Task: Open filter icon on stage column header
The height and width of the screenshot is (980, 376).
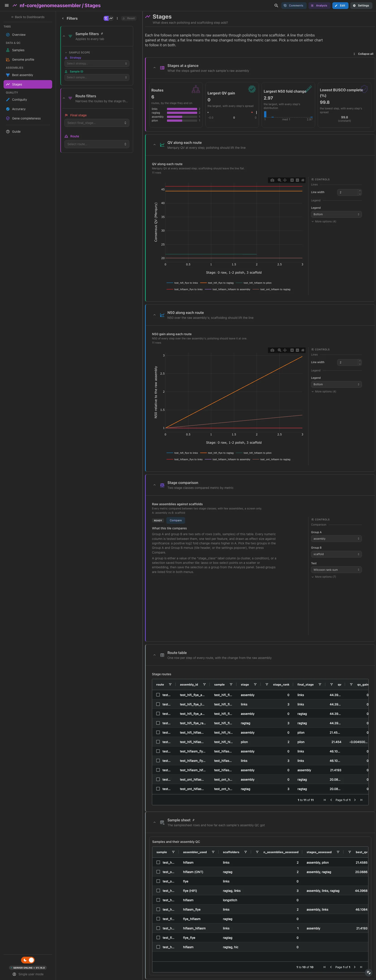Action: pos(255,684)
